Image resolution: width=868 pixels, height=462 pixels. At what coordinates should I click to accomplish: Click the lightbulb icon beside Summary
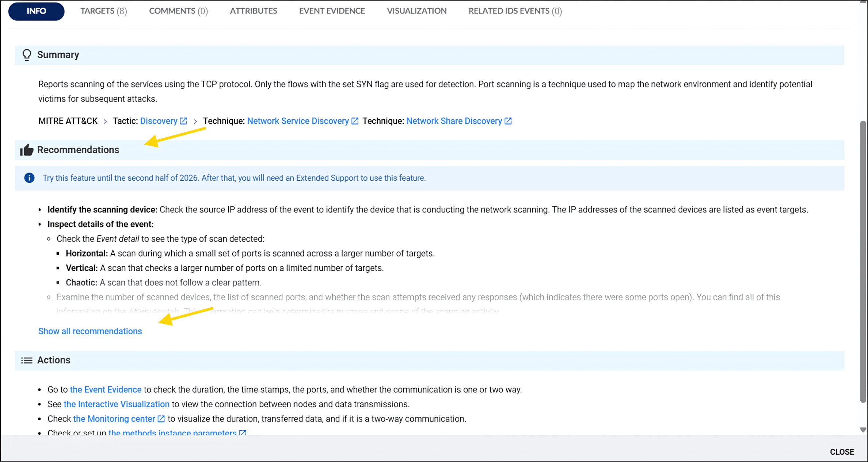tap(27, 55)
